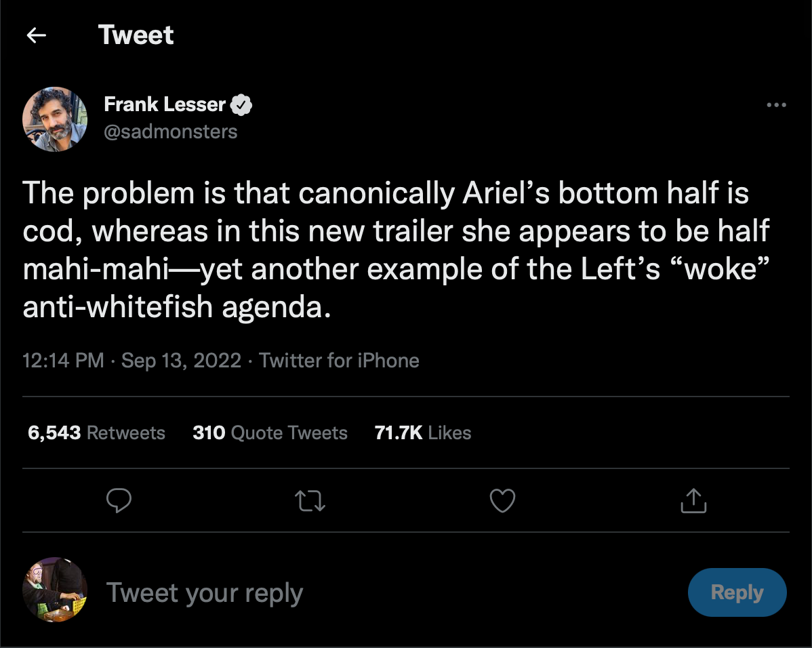Viewport: 812px width, 648px height.
Task: Click the share upload icon
Action: tap(693, 501)
